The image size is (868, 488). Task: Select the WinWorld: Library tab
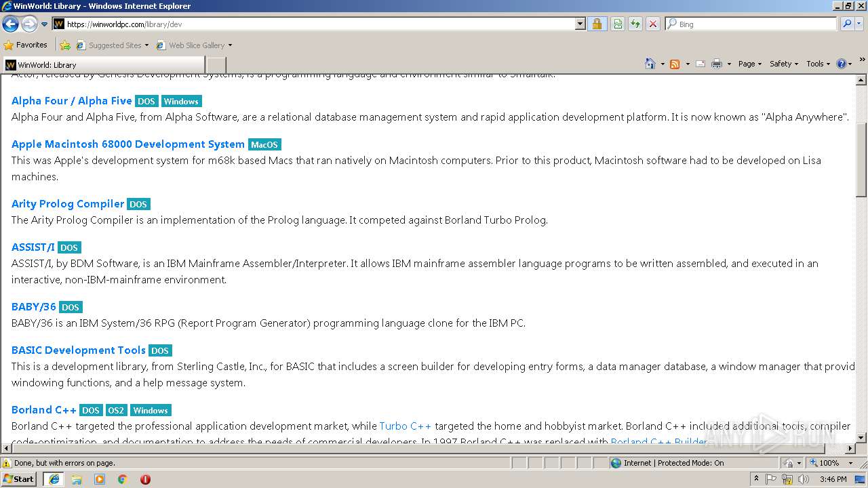[x=103, y=64]
